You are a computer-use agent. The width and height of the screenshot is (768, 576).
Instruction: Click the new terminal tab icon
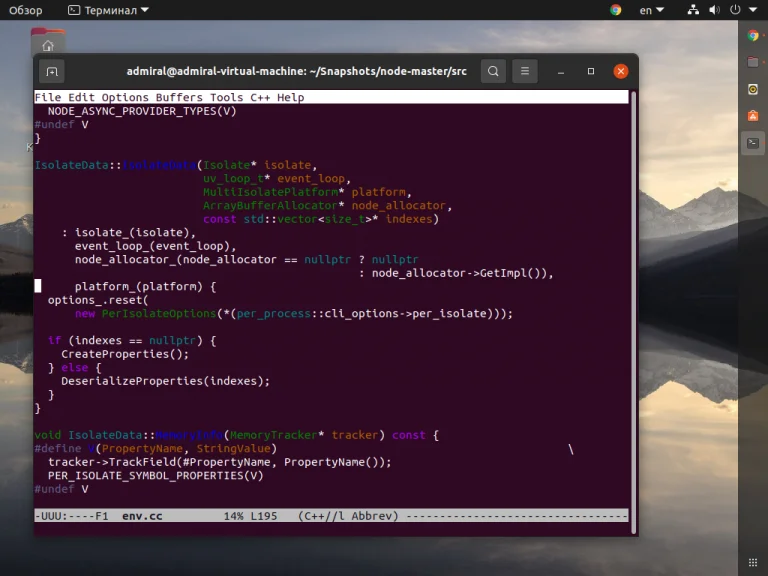(51, 72)
